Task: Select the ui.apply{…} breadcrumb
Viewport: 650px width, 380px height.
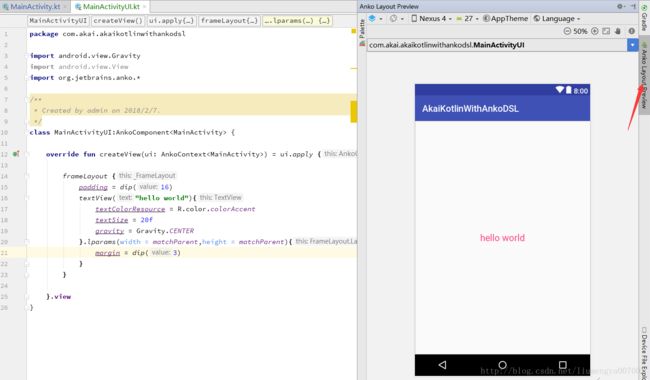Action: (x=171, y=21)
